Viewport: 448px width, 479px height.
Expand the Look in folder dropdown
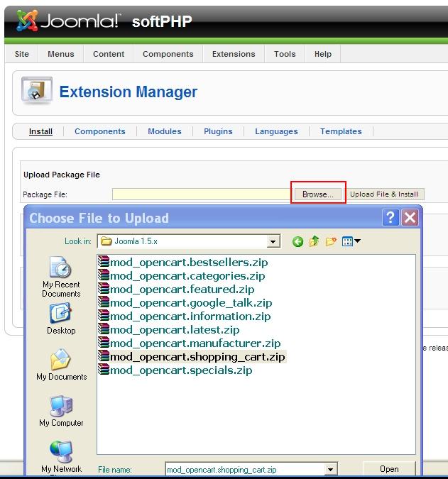click(x=273, y=242)
